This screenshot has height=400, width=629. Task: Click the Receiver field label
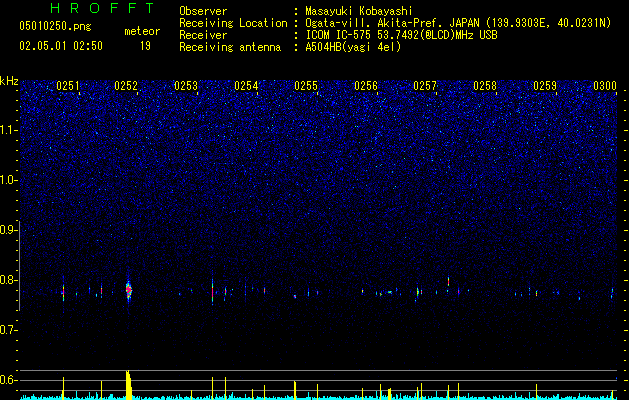click(x=203, y=35)
